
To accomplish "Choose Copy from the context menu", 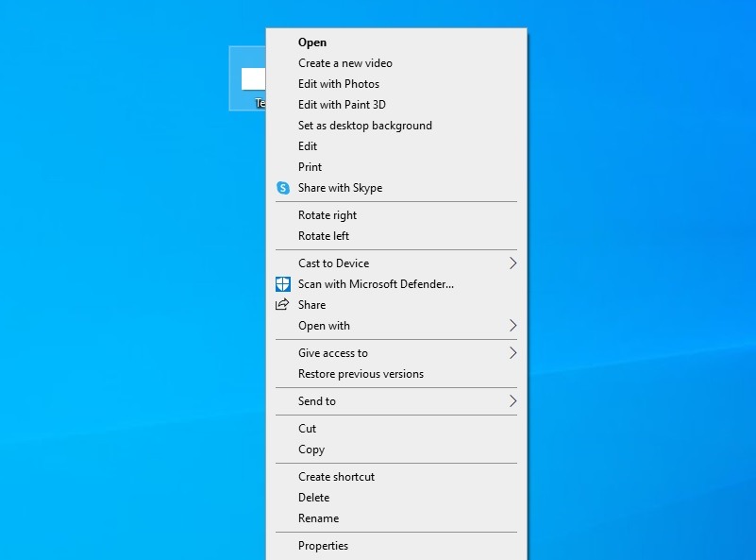I will 311,450.
